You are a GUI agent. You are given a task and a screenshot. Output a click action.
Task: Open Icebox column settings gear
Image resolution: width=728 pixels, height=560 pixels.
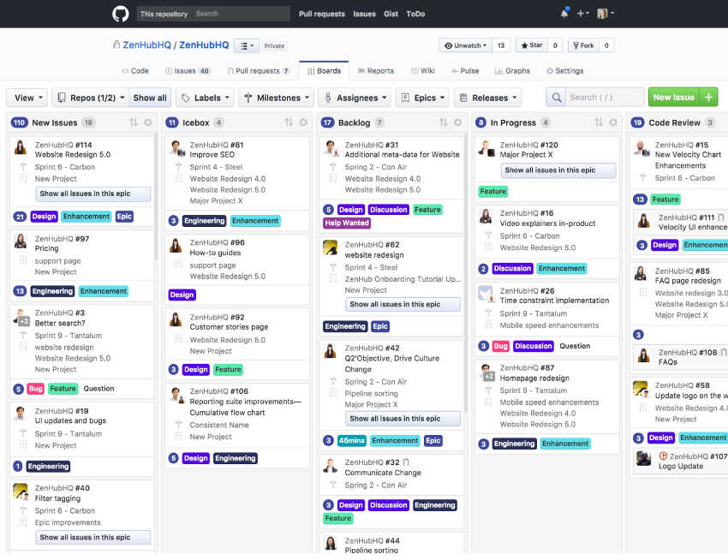click(303, 122)
